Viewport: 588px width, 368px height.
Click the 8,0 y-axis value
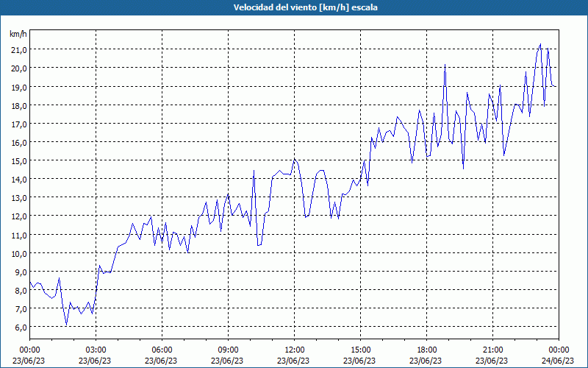tap(20, 290)
